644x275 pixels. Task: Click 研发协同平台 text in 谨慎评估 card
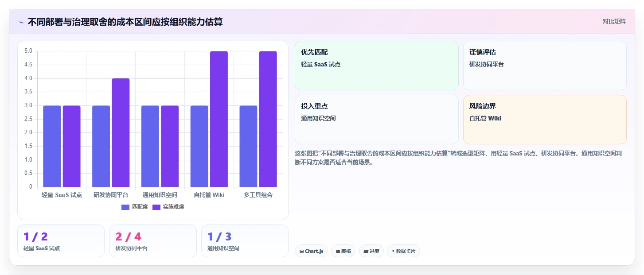tap(487, 64)
